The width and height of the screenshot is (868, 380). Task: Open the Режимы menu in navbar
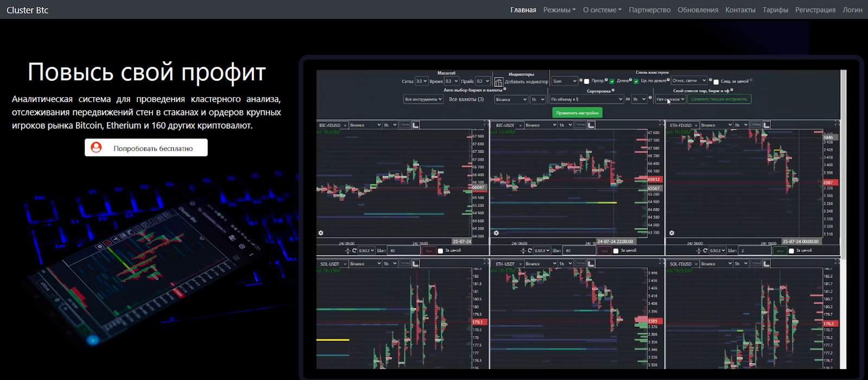click(x=559, y=10)
